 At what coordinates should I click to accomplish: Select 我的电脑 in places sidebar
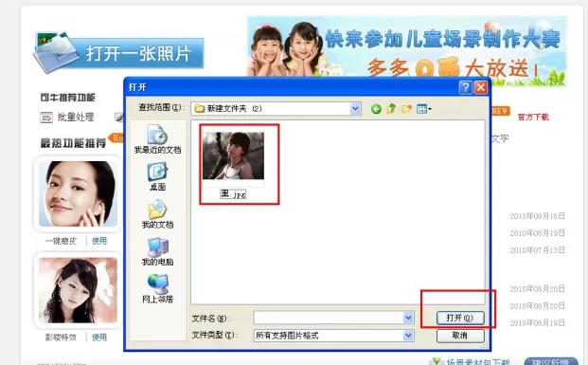click(x=157, y=251)
